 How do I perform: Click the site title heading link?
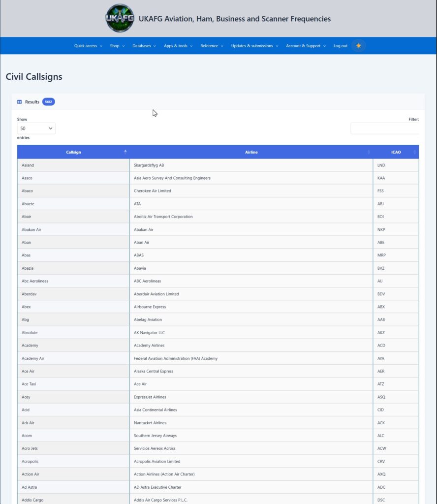pyautogui.click(x=235, y=19)
